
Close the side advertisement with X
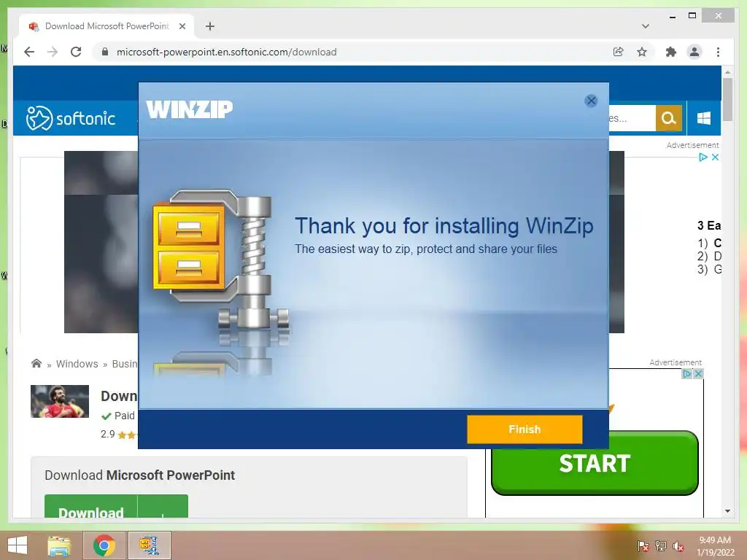point(698,374)
